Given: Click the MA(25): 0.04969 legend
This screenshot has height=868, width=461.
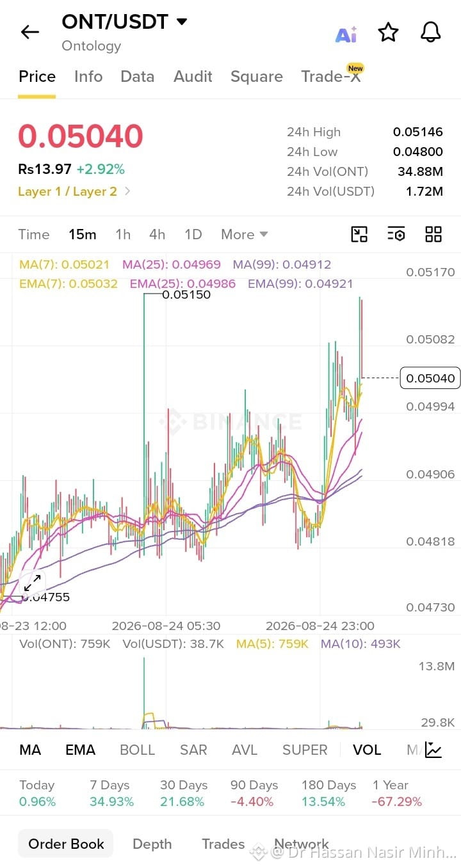Looking at the screenshot, I should pos(172,264).
